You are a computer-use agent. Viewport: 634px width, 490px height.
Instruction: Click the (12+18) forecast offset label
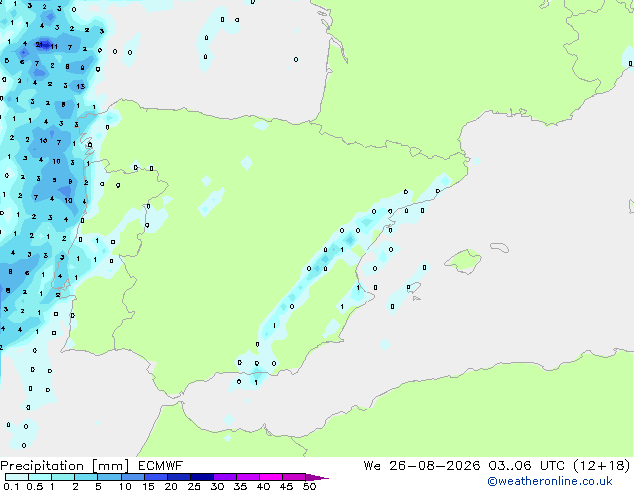[x=602, y=466]
